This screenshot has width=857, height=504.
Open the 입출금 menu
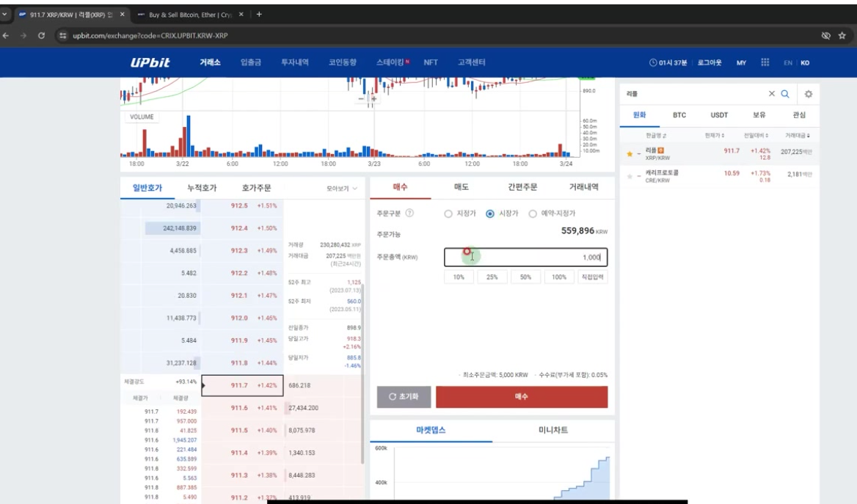pyautogui.click(x=251, y=62)
